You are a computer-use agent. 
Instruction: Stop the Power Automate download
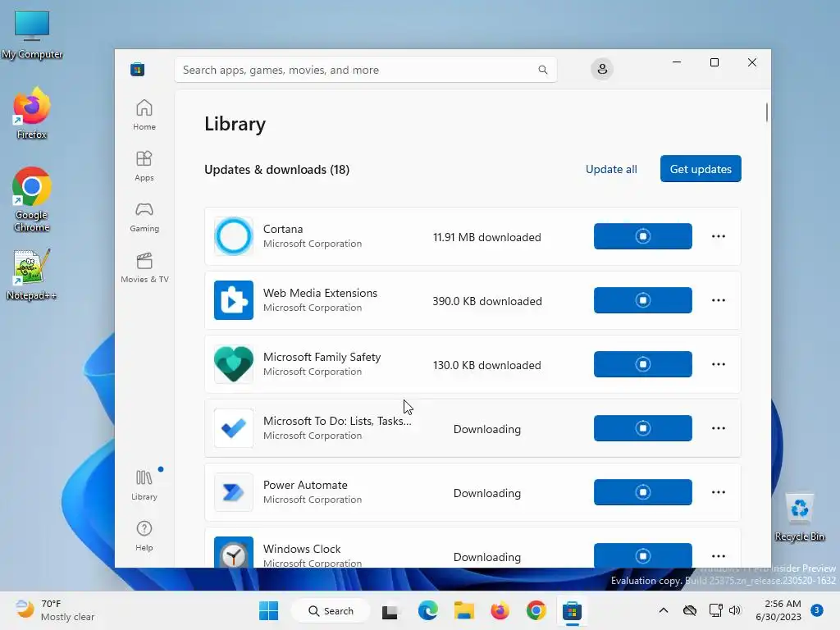coord(643,492)
